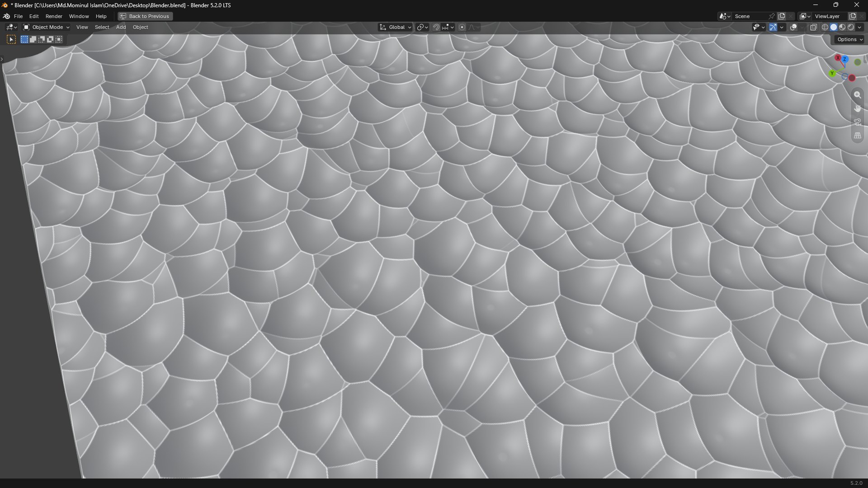This screenshot has width=868, height=488.
Task: Expand the Options dropdown
Action: [850, 40]
